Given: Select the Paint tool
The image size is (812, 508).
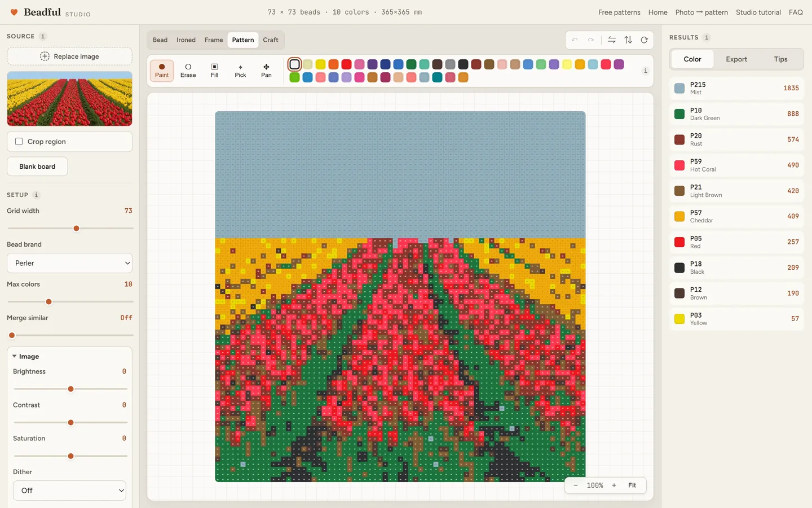Looking at the screenshot, I should (162, 71).
